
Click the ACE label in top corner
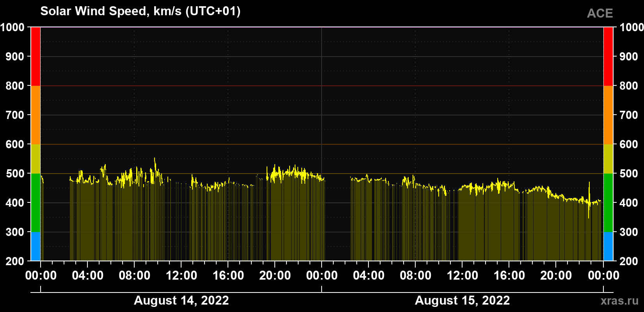tap(600, 13)
